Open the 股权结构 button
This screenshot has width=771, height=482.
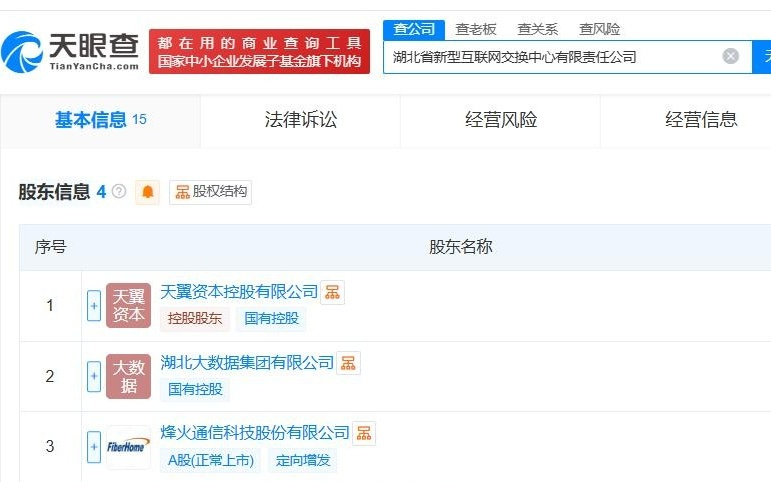210,192
